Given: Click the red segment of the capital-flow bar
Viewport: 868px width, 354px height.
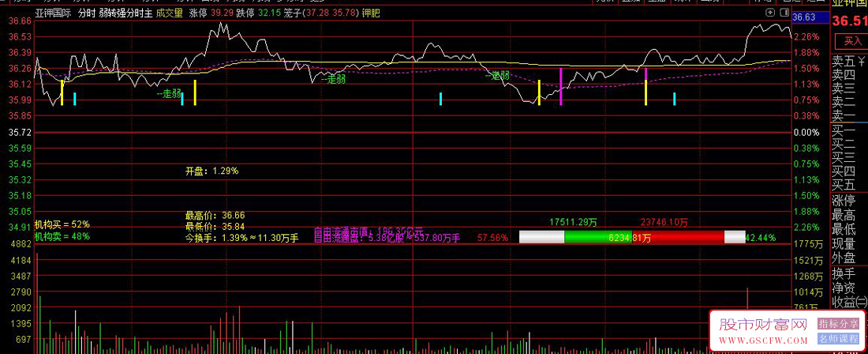Looking at the screenshot, I should [678, 237].
